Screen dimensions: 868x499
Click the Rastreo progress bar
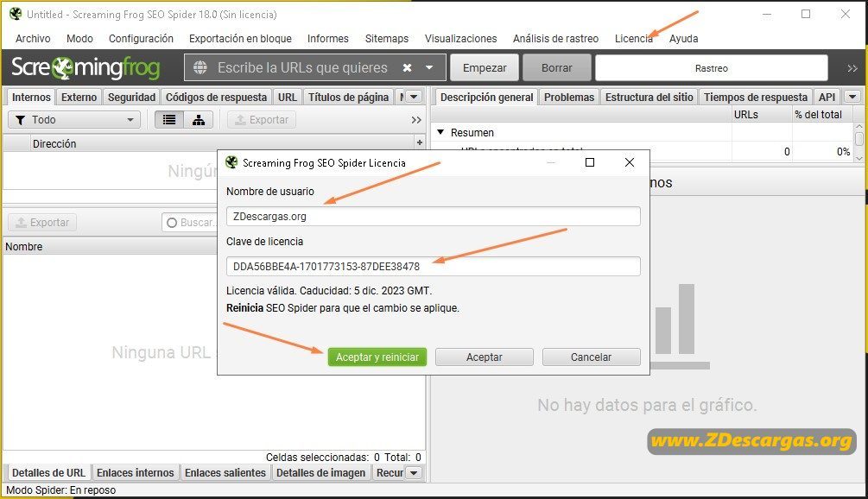pos(712,68)
